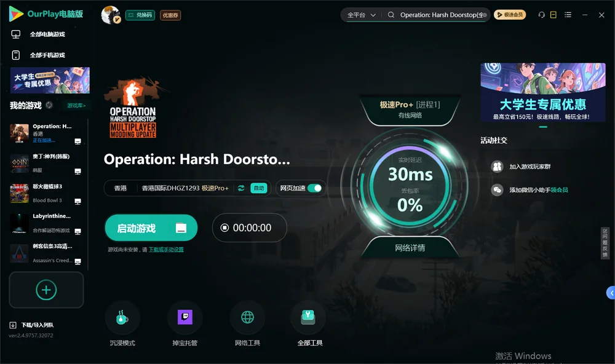Select the 香港国际DHGZ1293 node selector
Screen dimensions: 615x364
point(185,188)
